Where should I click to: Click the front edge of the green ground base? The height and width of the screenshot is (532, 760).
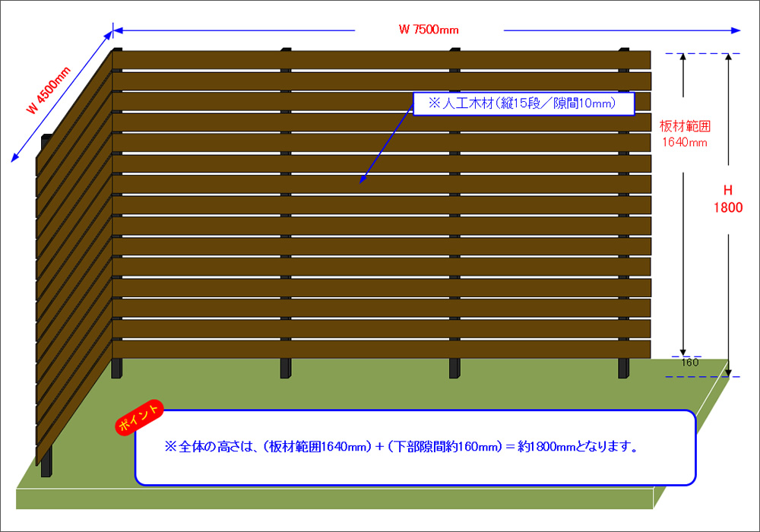pyautogui.click(x=334, y=499)
